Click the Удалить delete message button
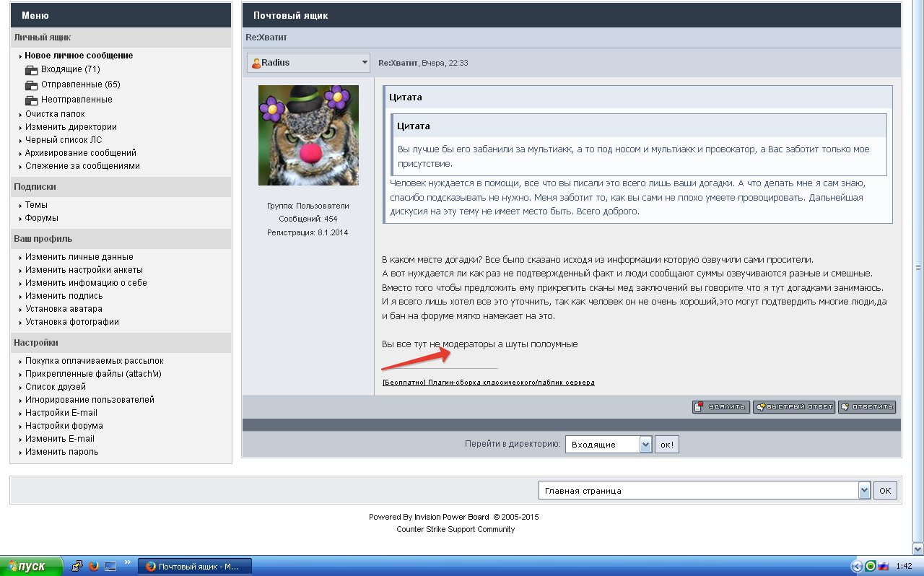Screen dimensions: 924x576 (x=720, y=407)
